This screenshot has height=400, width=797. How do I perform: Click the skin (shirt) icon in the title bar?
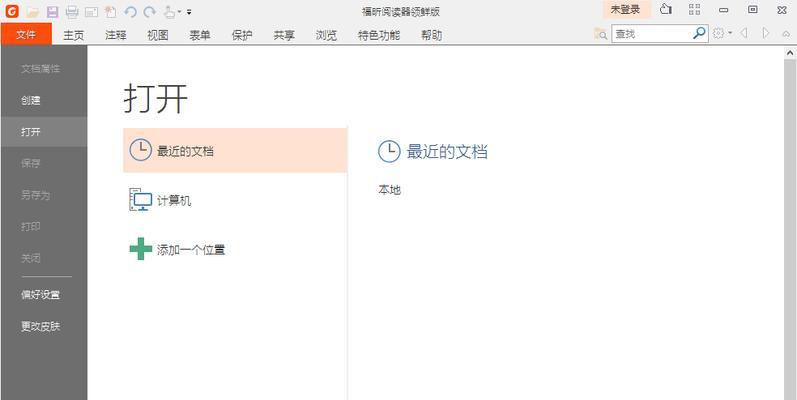pos(666,10)
